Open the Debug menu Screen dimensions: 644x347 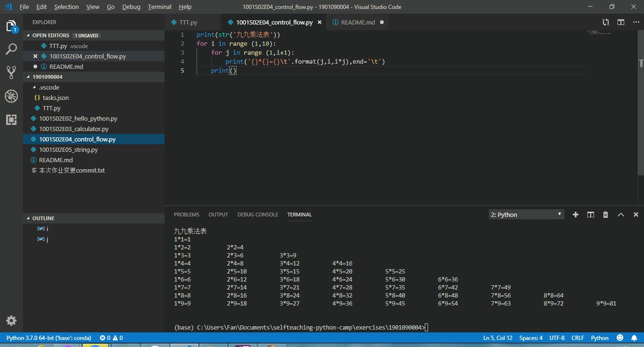[131, 7]
